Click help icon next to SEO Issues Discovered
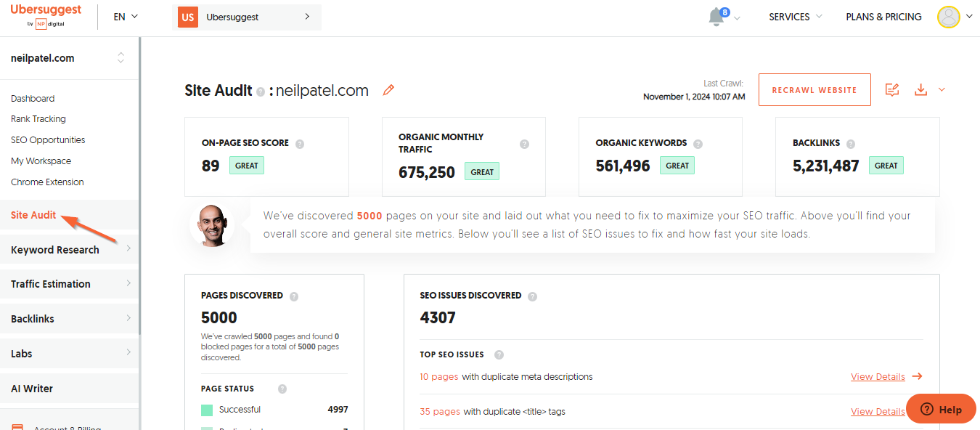The width and height of the screenshot is (980, 430). [533, 296]
